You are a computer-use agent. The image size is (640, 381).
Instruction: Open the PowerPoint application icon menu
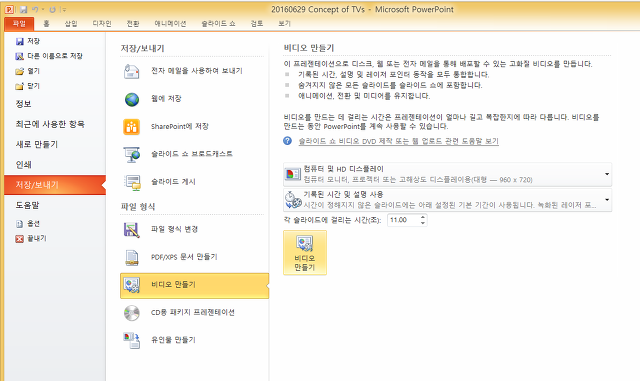9,9
